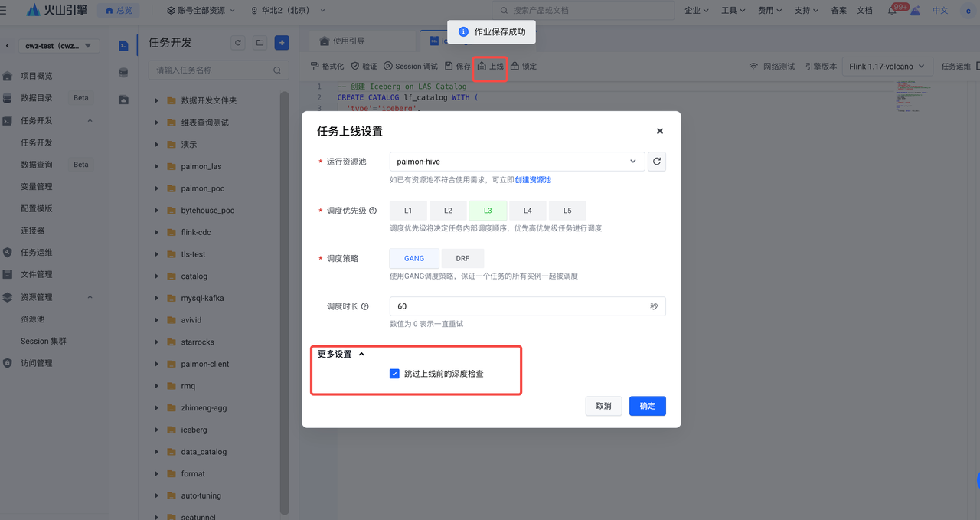The width and height of the screenshot is (980, 520).
Task: Select scheduling priority L3
Action: [x=488, y=211]
